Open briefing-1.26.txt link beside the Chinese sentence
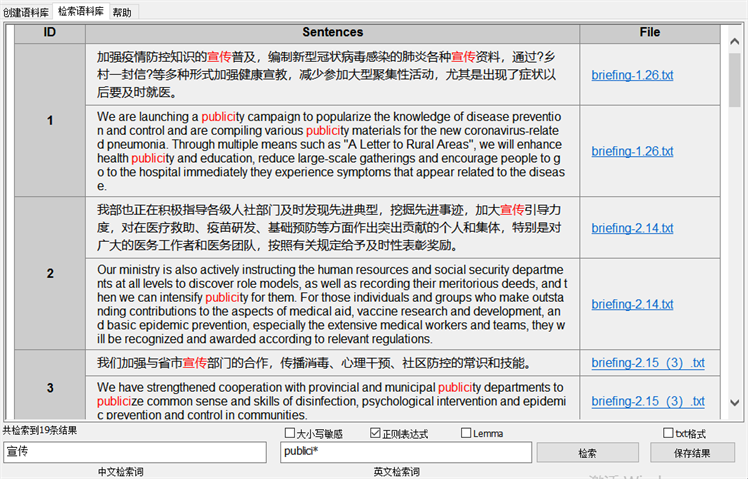 [x=632, y=76]
